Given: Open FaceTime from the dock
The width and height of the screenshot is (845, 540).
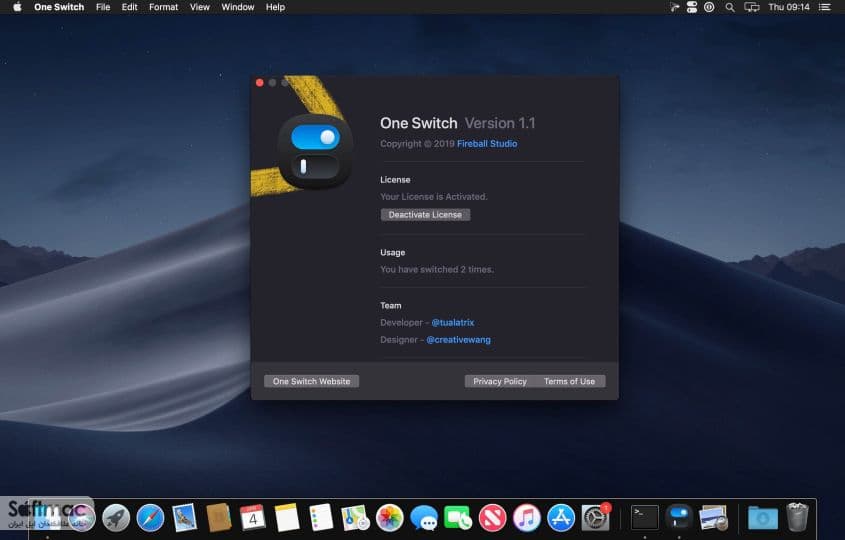Looking at the screenshot, I should click(x=458, y=518).
